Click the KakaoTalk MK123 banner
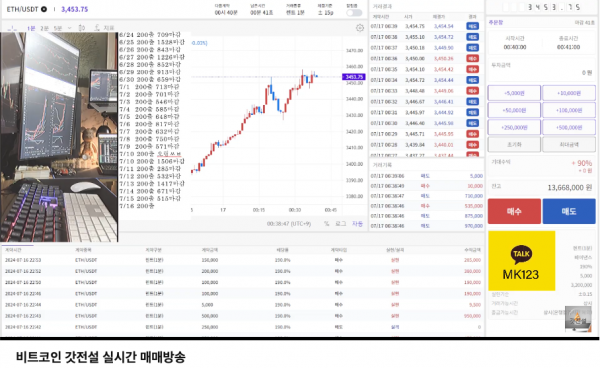Viewport: 600px width, 368px height. coord(522,261)
